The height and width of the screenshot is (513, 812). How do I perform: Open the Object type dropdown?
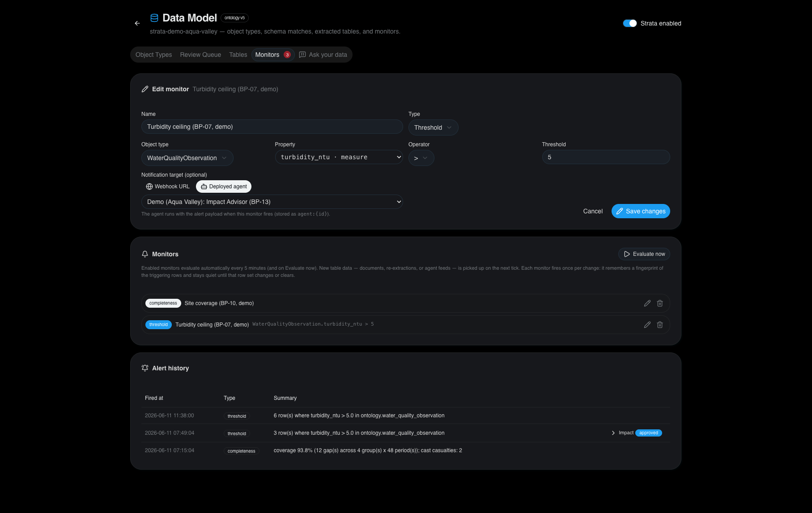tap(187, 158)
